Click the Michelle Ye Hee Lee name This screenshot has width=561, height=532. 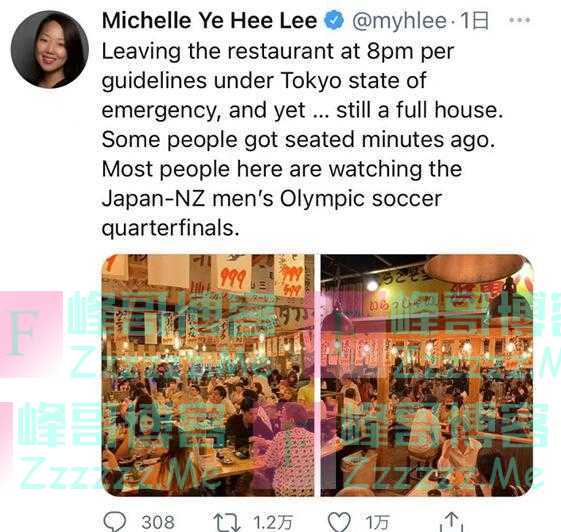coord(209,20)
